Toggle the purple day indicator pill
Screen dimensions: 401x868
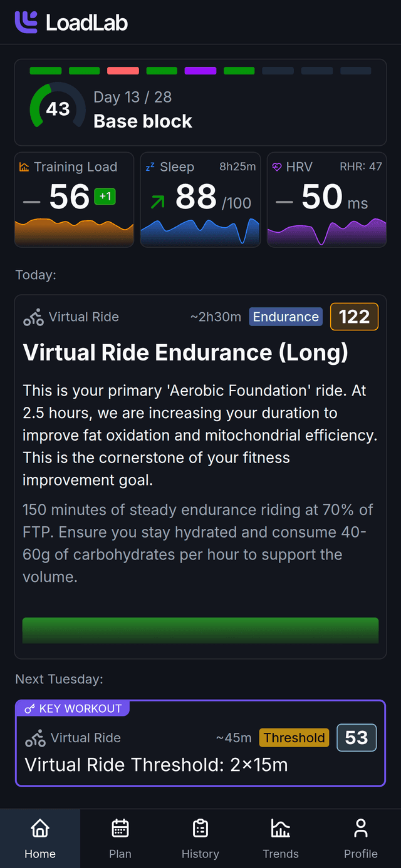[200, 71]
